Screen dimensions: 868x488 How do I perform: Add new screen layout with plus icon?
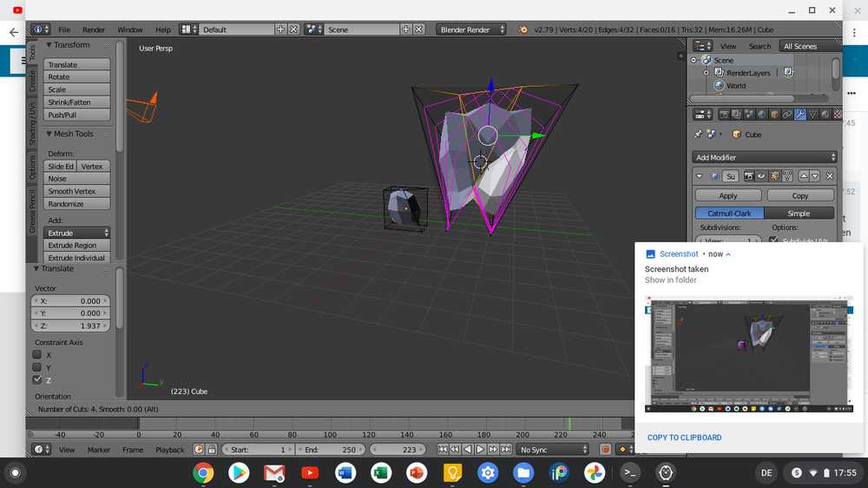point(280,30)
